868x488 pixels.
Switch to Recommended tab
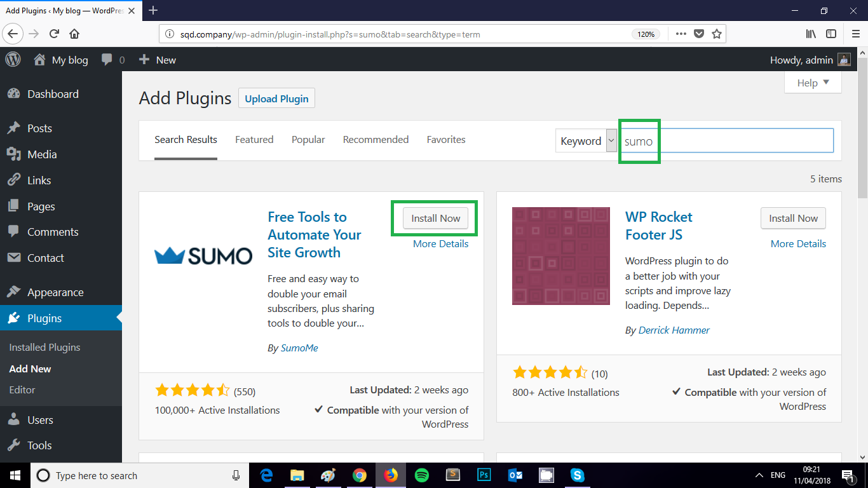376,140
